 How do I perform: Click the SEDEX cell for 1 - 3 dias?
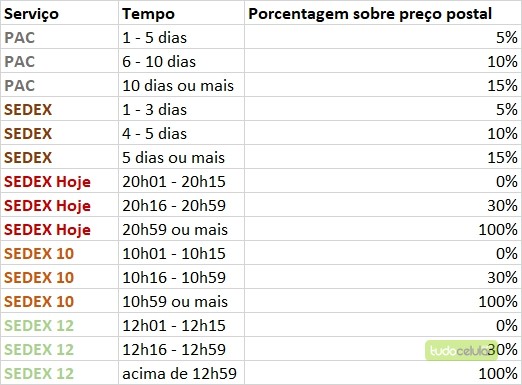(x=60, y=109)
